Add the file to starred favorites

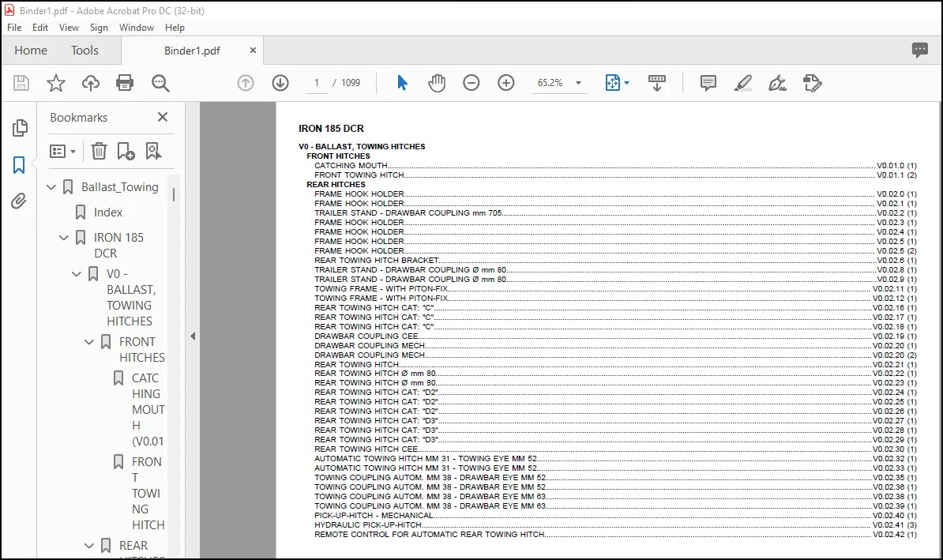[x=56, y=83]
